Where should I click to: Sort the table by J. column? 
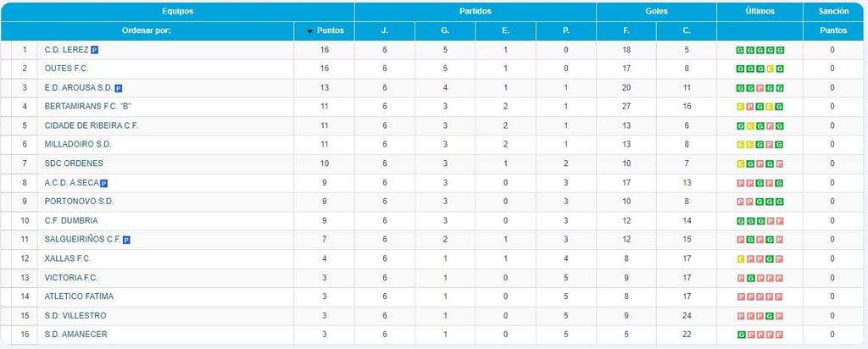[x=385, y=31]
